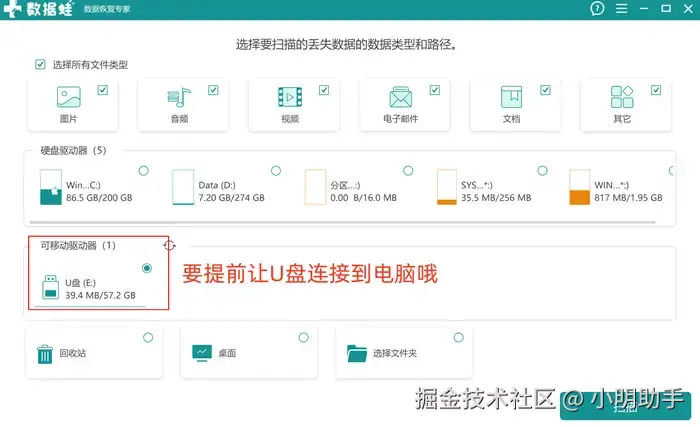Uncheck the 电子邮件 file type checkbox
Viewport: 700px width, 427px height.
tap(435, 90)
